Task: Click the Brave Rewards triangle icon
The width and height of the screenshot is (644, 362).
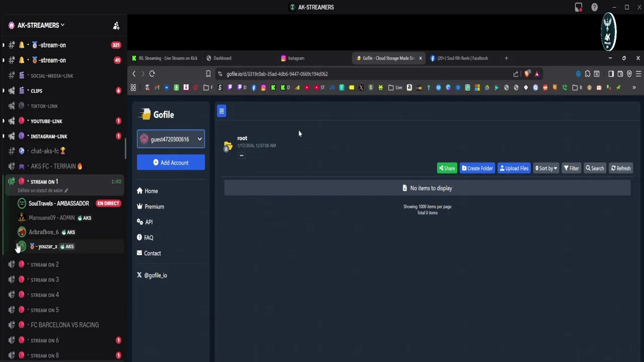Action: (537, 74)
